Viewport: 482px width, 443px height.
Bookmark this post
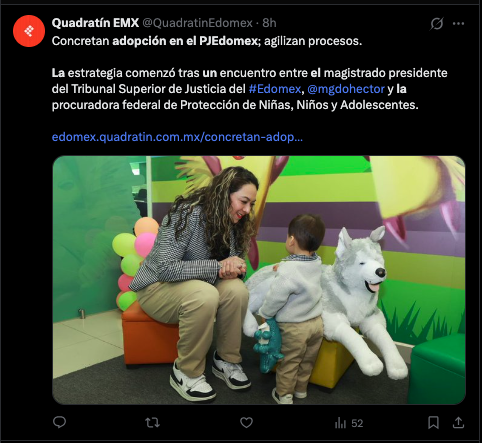(x=433, y=423)
